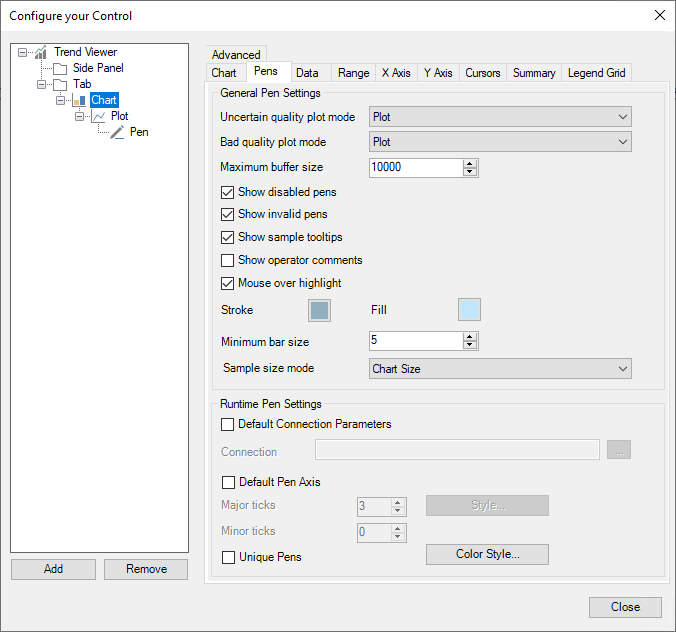Image resolution: width=676 pixels, height=632 pixels.
Task: Select the Pen item in the tree
Action: coord(139,132)
